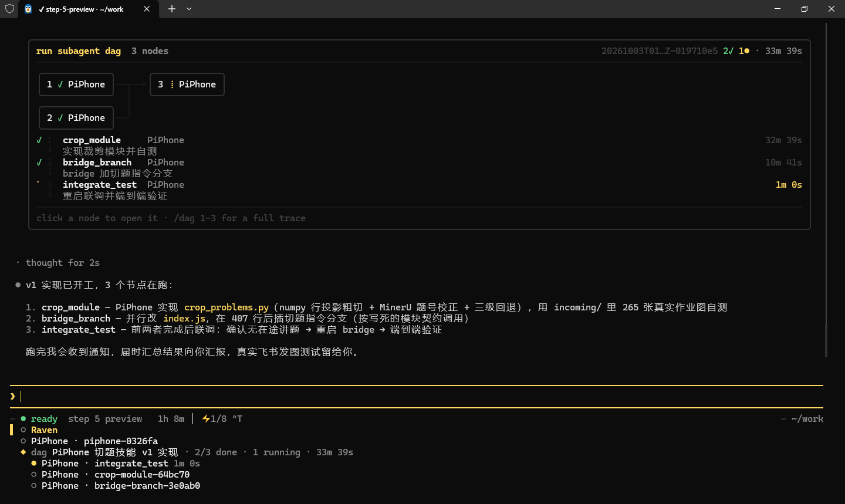
Task: Click the green check beside bridge_branch row
Action: (x=39, y=163)
